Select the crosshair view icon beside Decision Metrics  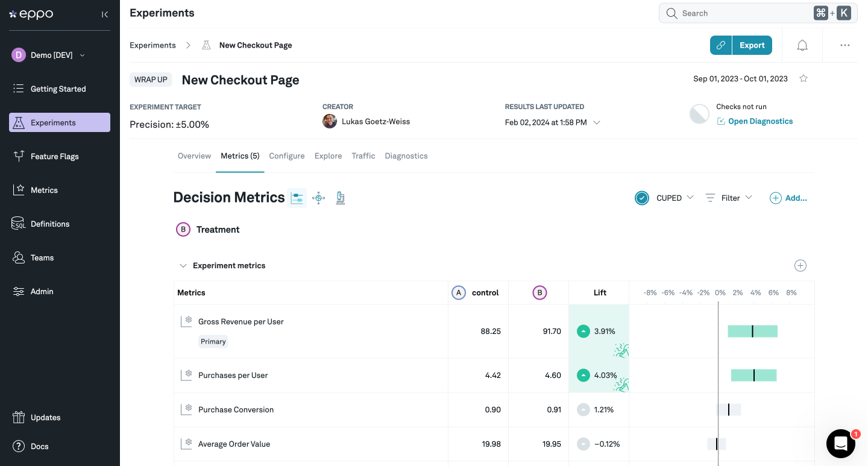click(319, 198)
